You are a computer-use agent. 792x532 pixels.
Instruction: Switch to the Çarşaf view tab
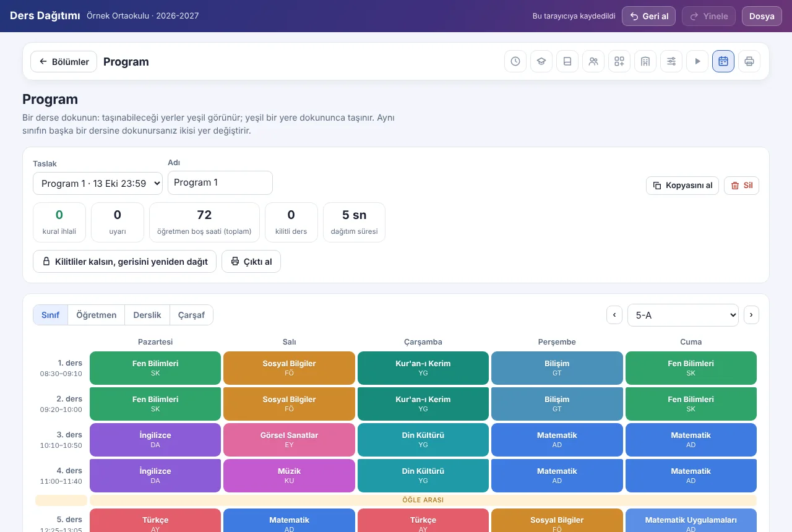(x=191, y=315)
